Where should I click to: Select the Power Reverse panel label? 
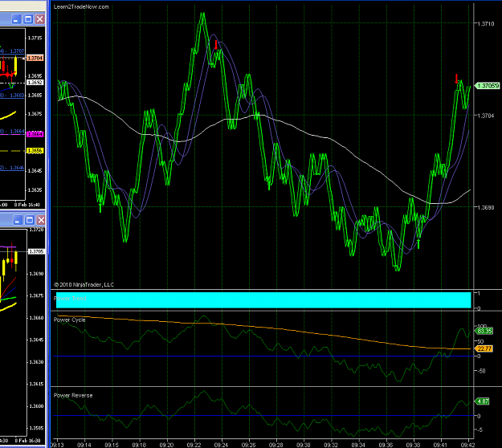[73, 395]
